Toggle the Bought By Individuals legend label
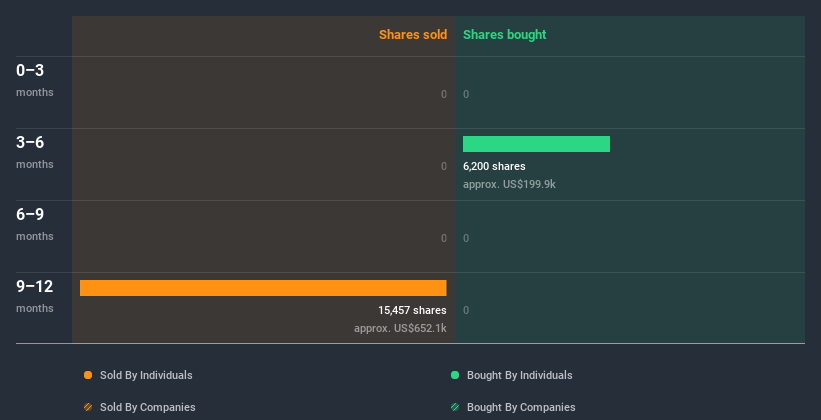 tap(519, 375)
